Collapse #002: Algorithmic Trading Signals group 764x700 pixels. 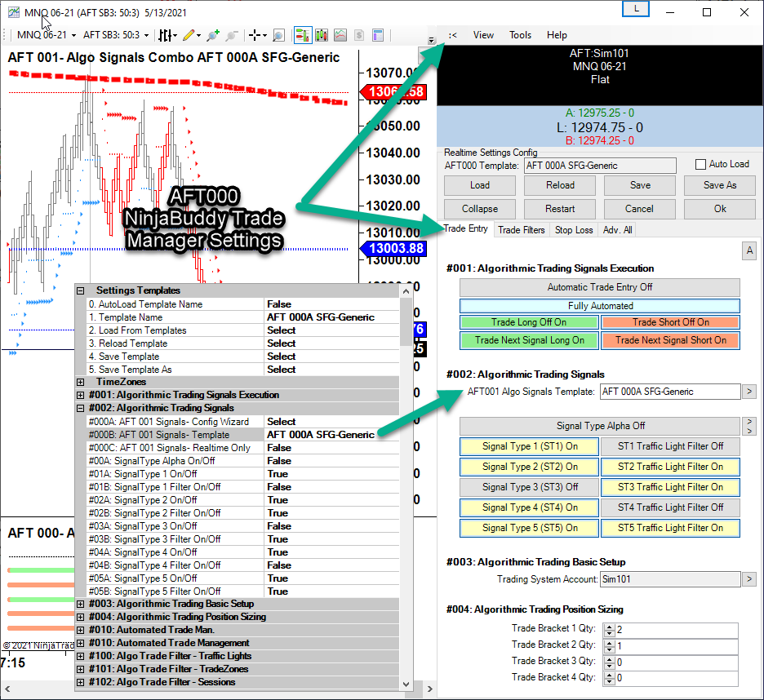(x=80, y=408)
